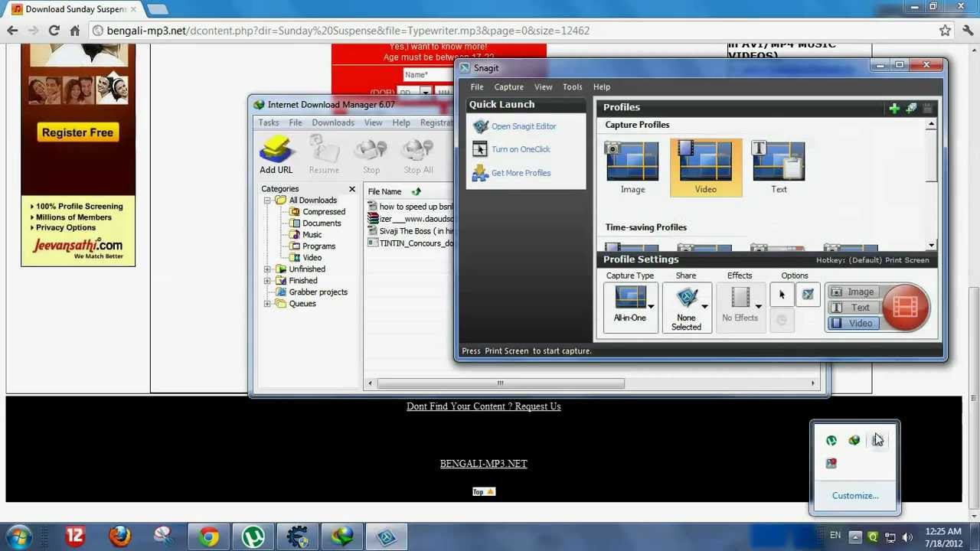The width and height of the screenshot is (980, 551).
Task: Click the Register Free ad button
Action: click(x=77, y=132)
